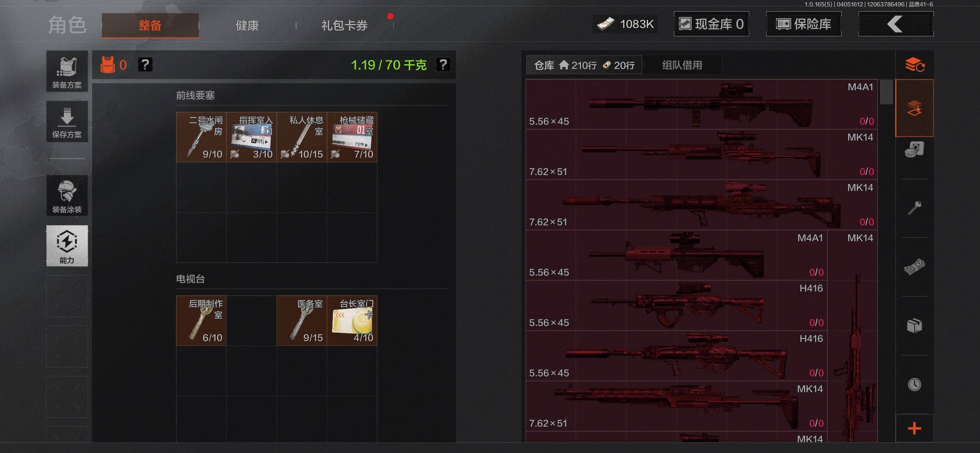Click the warehouse list scrollbar handle
980x453 pixels.
(x=886, y=92)
